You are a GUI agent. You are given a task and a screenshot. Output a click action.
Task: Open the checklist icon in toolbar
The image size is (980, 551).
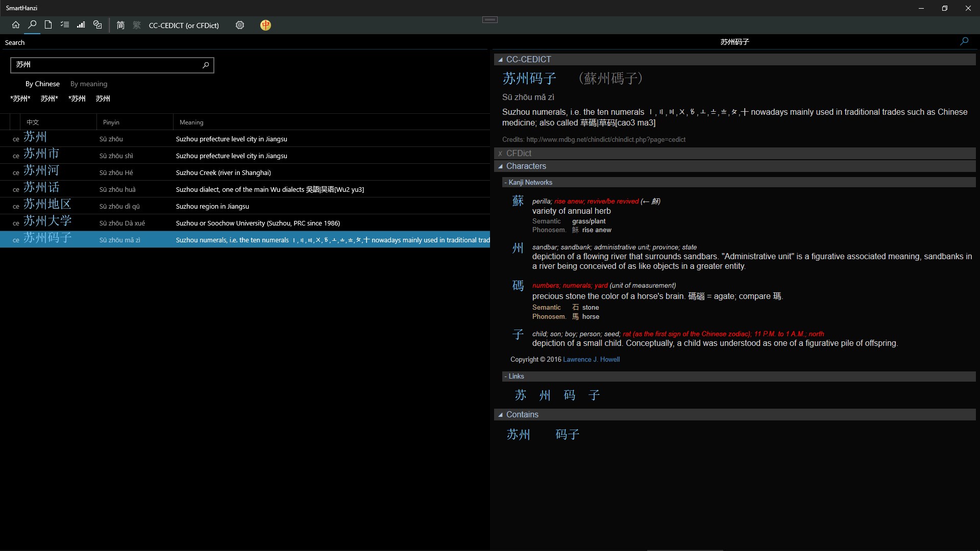point(64,25)
